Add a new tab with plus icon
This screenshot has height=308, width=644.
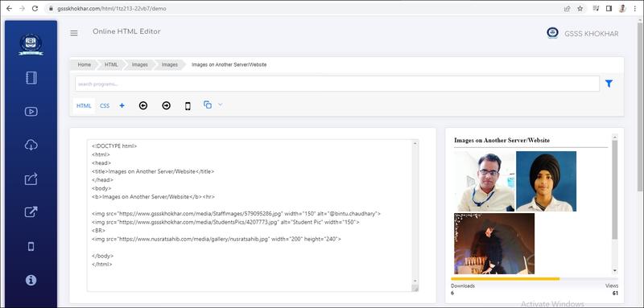point(122,106)
